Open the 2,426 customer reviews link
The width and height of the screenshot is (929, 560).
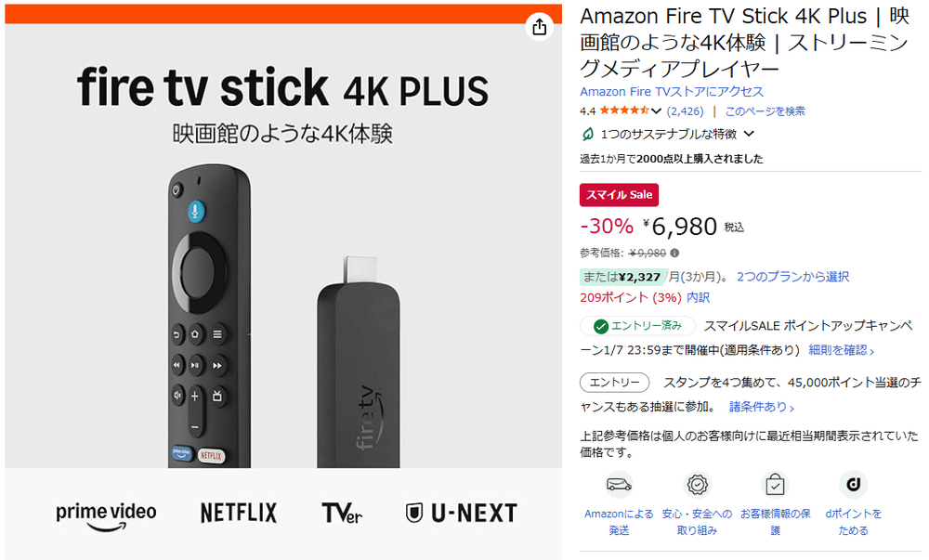685,111
